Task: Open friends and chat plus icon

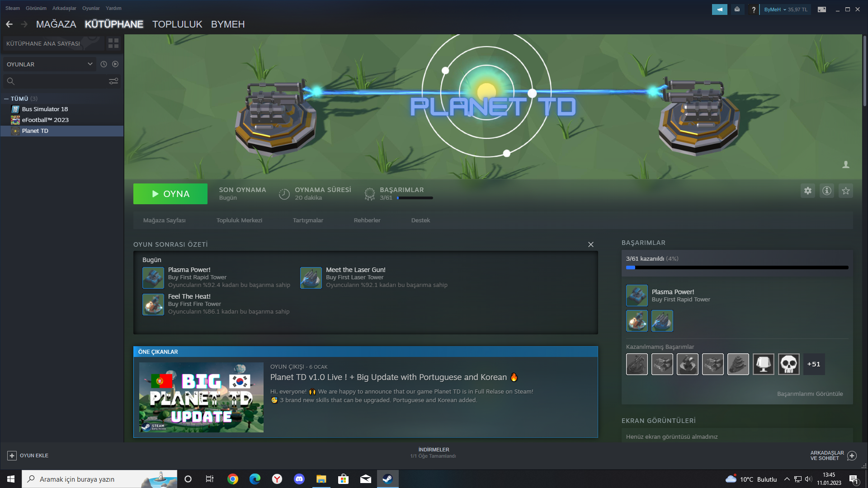Action: [852, 455]
